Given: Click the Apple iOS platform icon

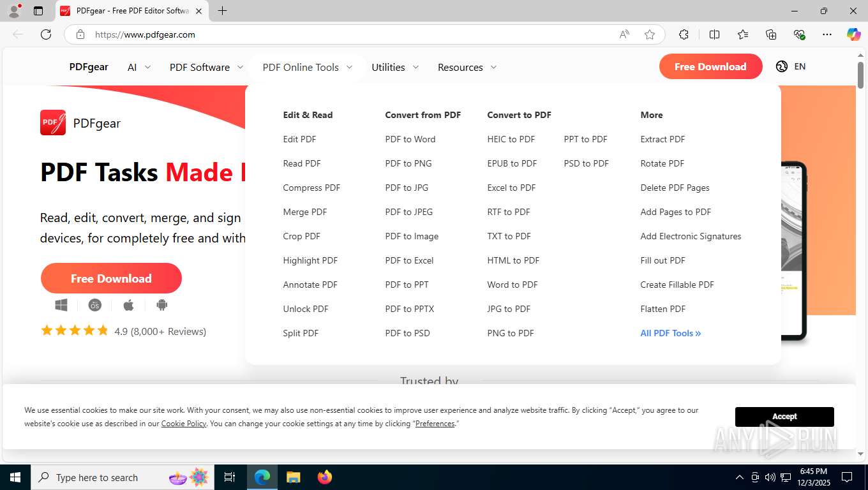Looking at the screenshot, I should tap(128, 306).
